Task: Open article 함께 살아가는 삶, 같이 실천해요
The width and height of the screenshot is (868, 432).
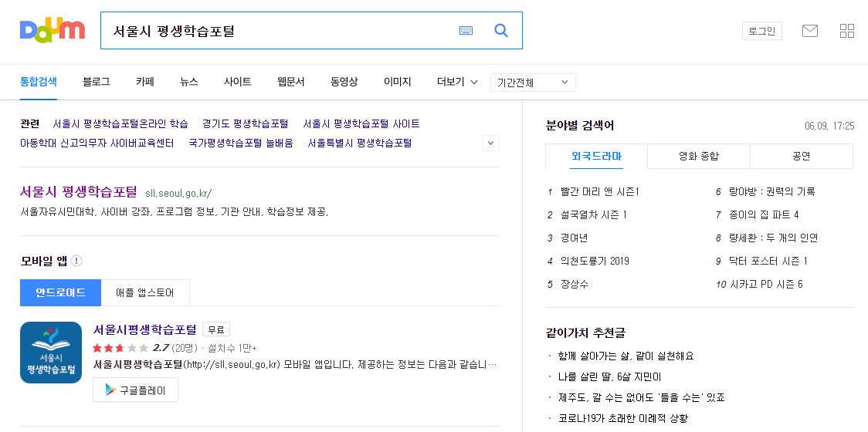Action: (x=626, y=356)
